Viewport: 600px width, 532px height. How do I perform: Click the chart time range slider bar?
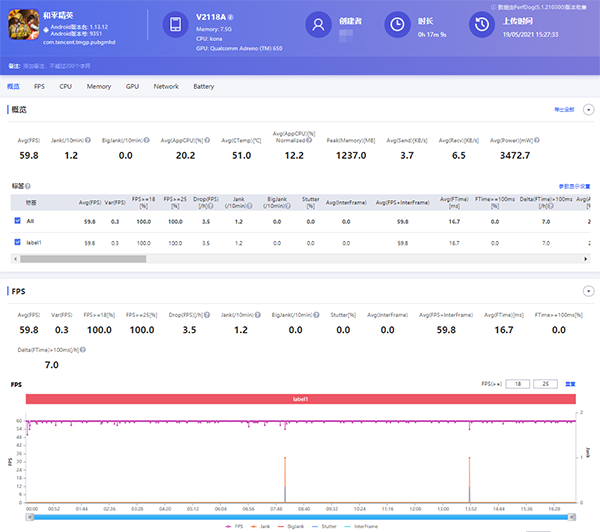pyautogui.click(x=300, y=515)
